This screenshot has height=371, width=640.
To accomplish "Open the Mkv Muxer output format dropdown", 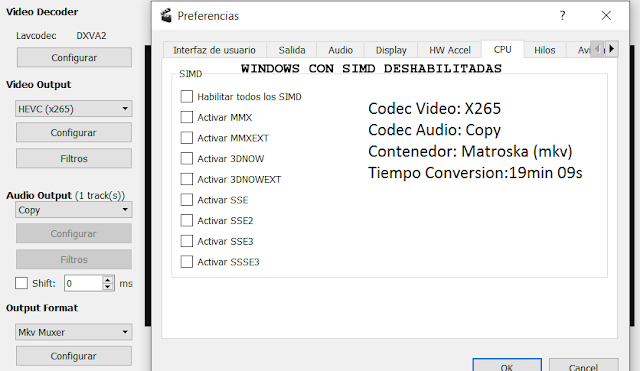I will pyautogui.click(x=74, y=332).
